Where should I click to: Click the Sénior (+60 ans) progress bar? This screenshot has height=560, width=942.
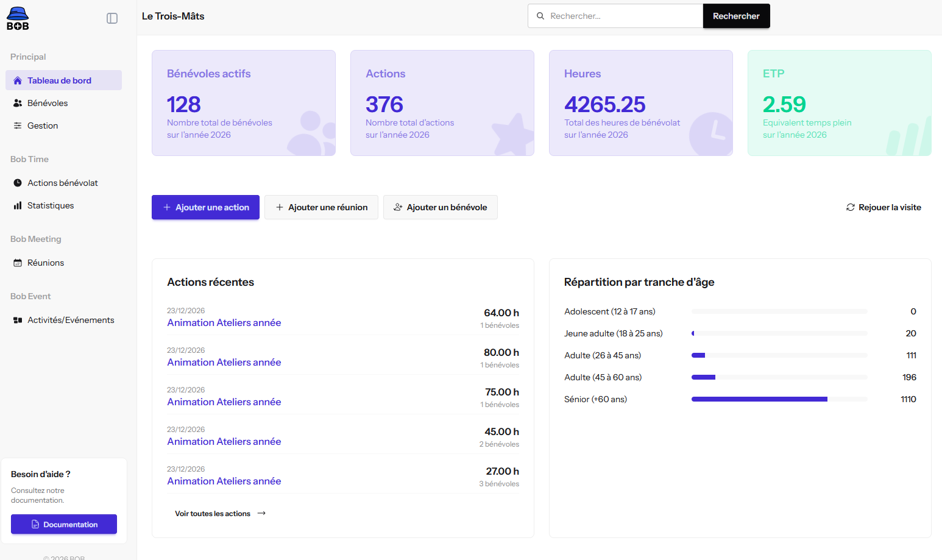click(x=779, y=399)
